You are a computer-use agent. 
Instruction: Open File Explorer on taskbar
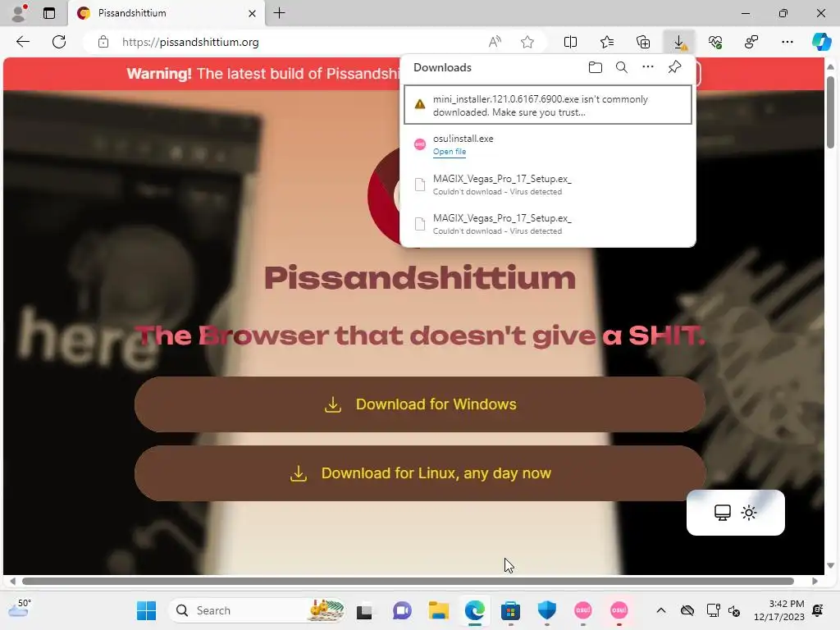pos(438,610)
